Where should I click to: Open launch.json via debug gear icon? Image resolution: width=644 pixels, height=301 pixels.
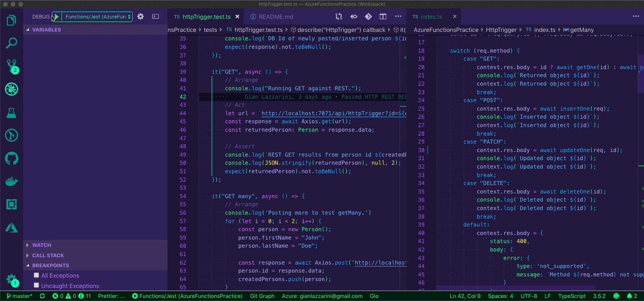coord(141,17)
